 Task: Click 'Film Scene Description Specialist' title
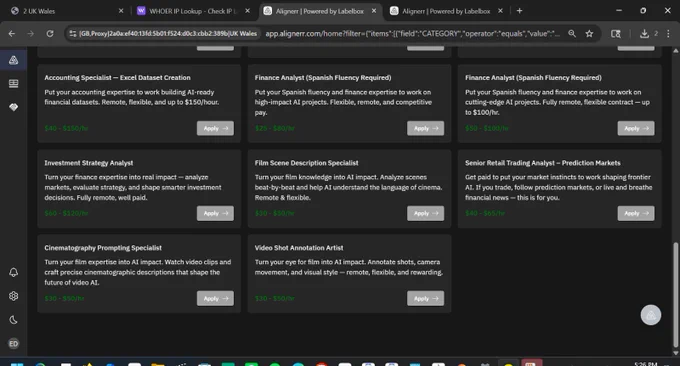point(306,163)
